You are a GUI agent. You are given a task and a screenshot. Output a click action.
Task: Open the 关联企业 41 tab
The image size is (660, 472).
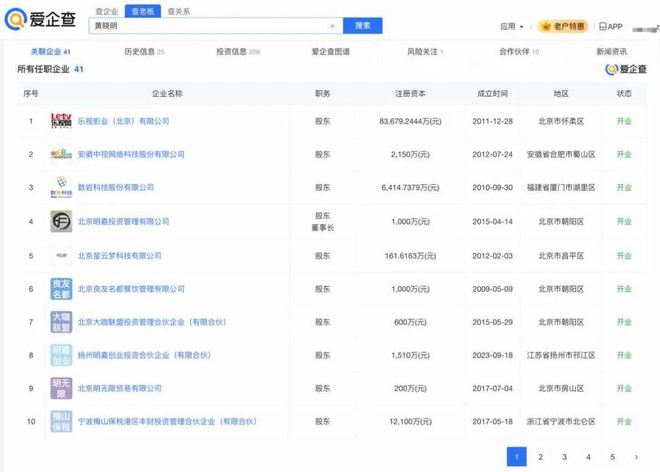(51, 51)
